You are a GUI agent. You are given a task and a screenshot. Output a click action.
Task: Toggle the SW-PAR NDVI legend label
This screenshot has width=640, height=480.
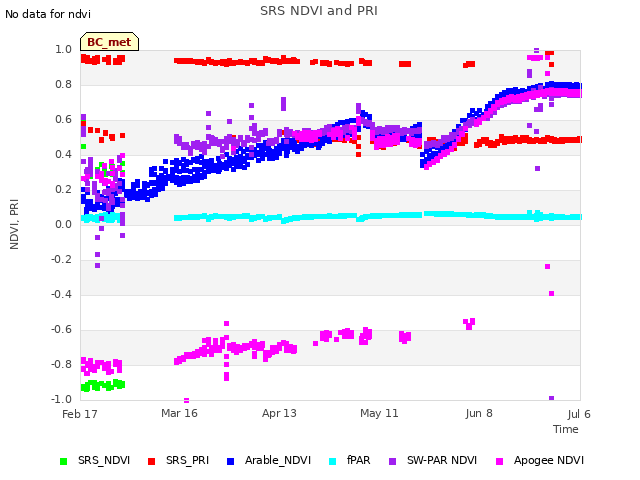pos(442,460)
